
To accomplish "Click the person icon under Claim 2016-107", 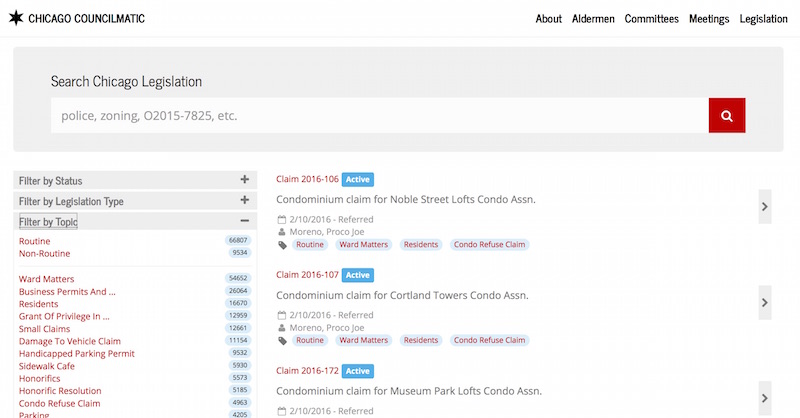I will [282, 328].
